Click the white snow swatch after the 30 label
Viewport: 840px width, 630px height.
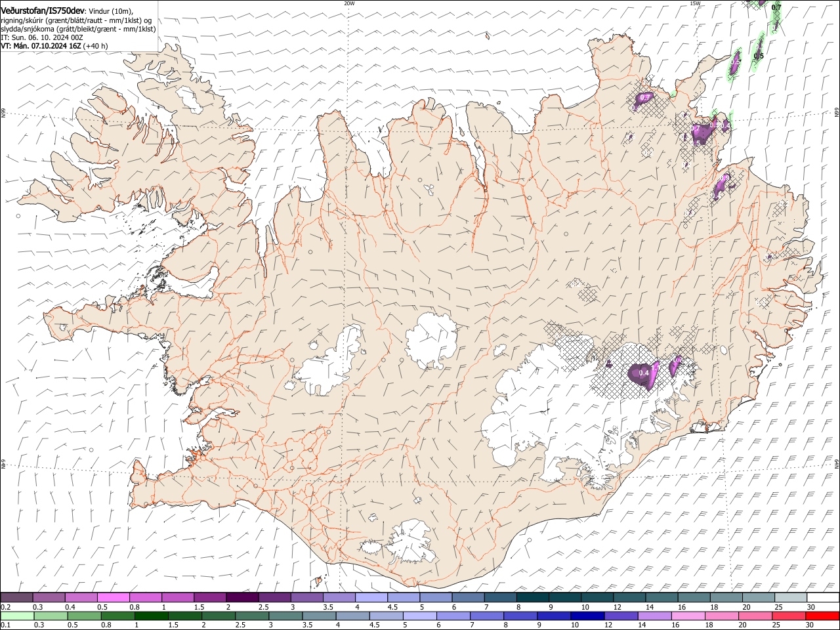[x=823, y=597]
